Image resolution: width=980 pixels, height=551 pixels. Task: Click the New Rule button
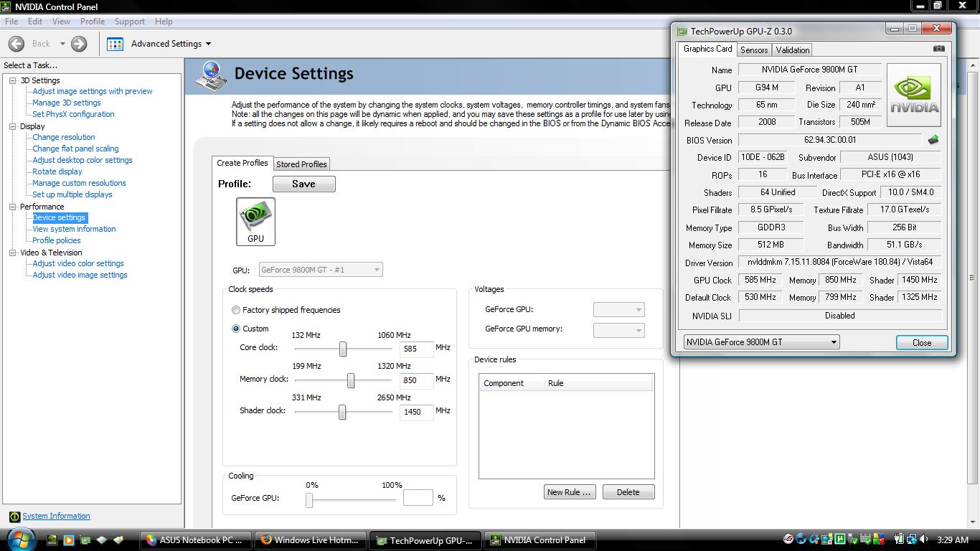pos(569,492)
